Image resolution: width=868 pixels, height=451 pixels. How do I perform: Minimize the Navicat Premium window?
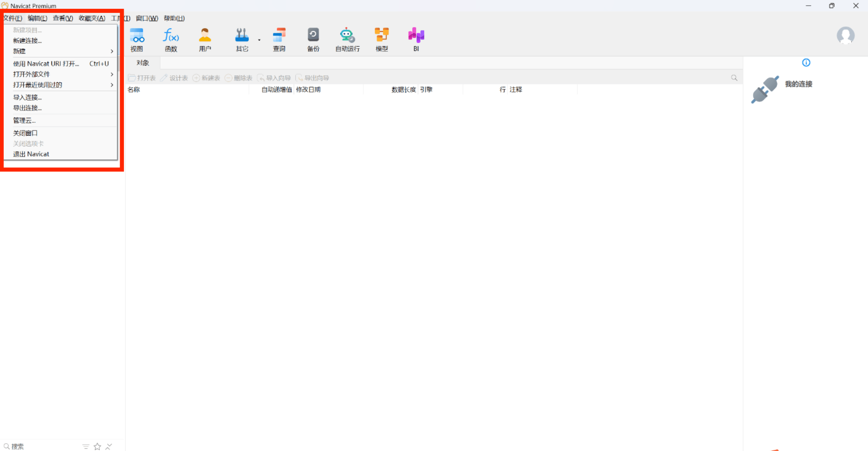809,6
